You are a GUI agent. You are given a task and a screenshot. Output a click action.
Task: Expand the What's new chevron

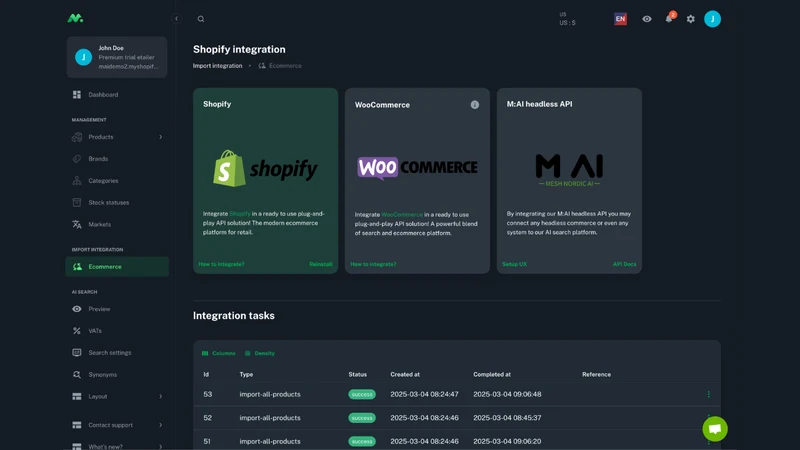point(160,446)
